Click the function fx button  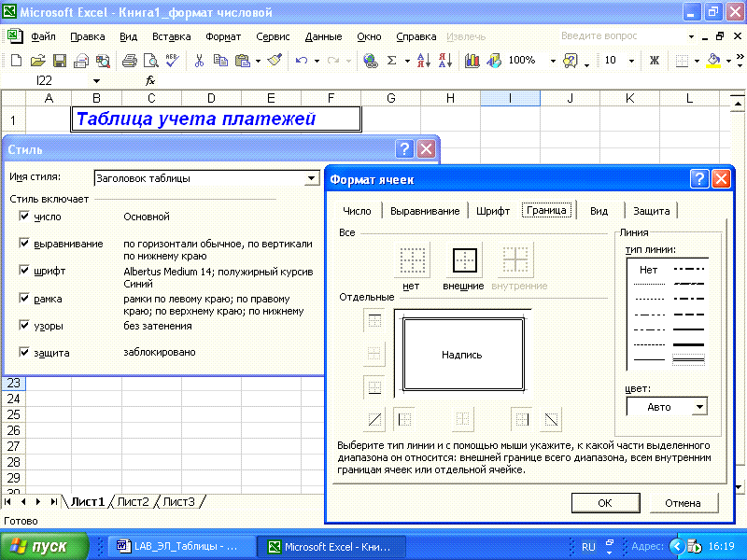(x=150, y=81)
